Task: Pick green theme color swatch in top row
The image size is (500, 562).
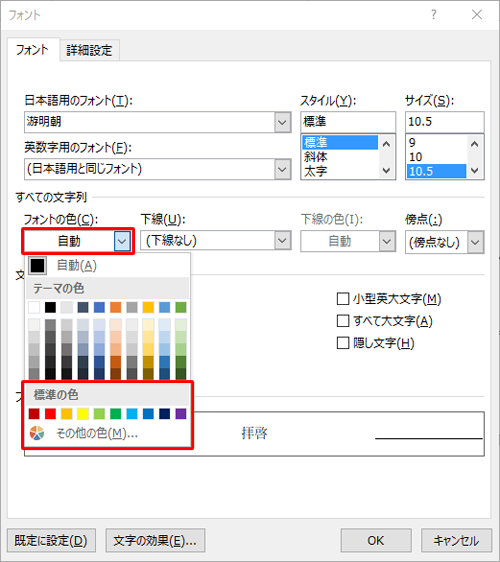Action: pos(181,307)
